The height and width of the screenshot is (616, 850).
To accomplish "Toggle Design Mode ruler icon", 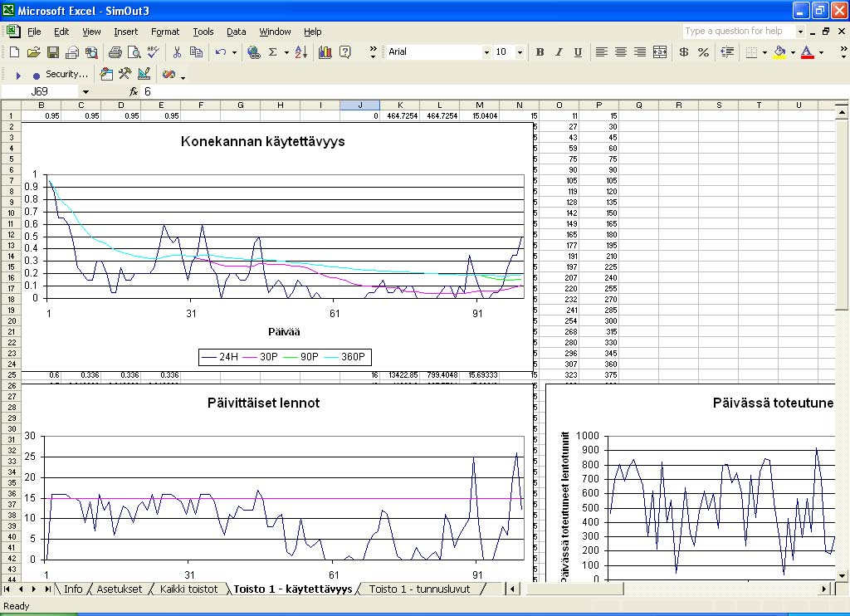I will coord(144,74).
